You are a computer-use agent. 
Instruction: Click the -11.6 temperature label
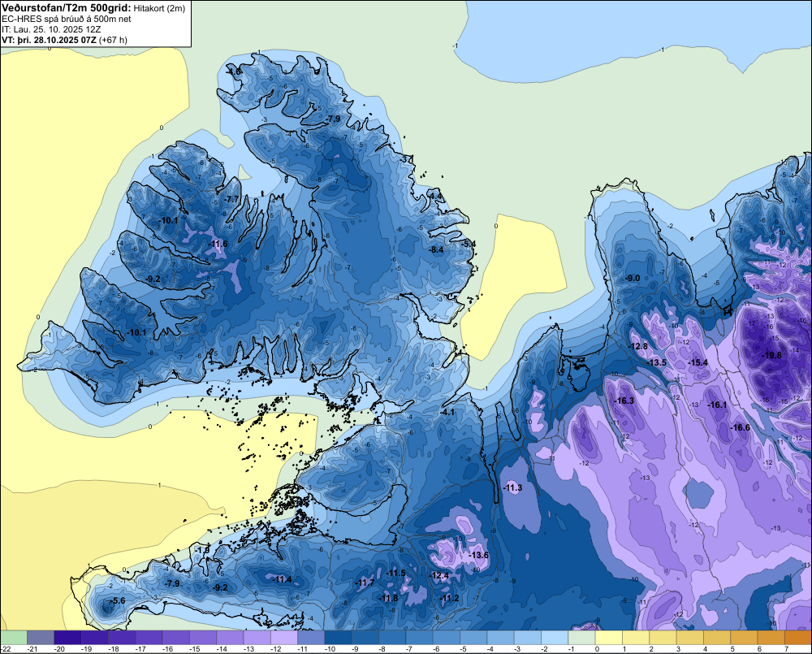pos(218,244)
